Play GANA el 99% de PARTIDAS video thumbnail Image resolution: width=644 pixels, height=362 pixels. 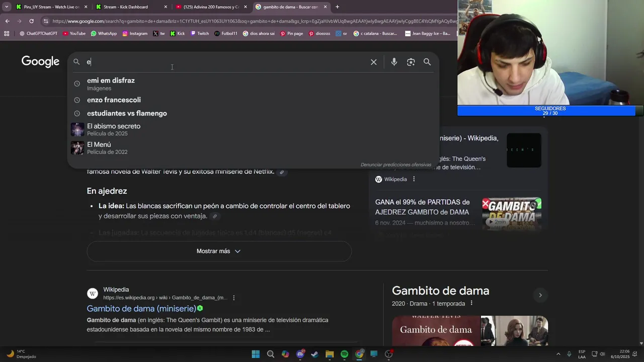click(512, 213)
